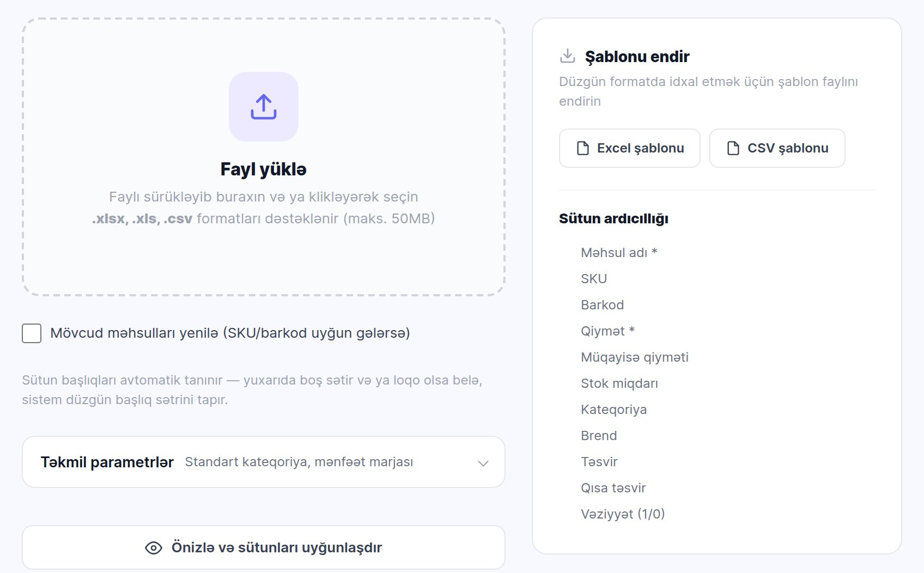Download the Excel şablonu template

point(630,148)
